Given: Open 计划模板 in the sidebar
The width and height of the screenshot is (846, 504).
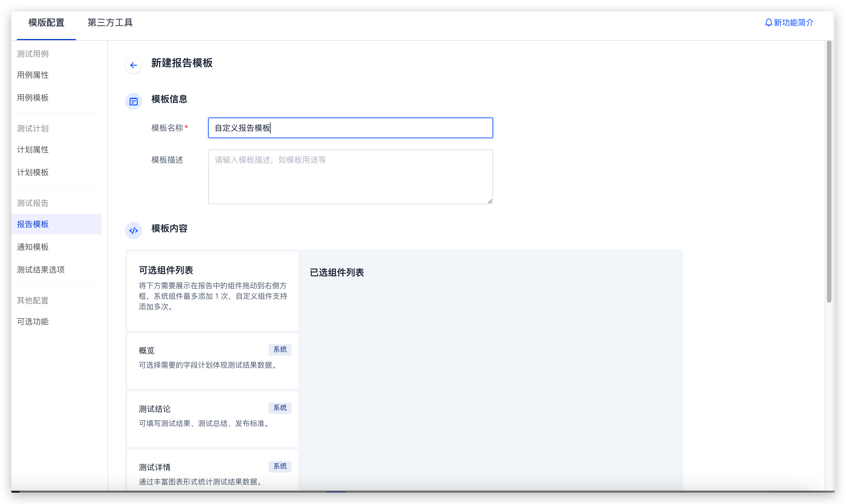Looking at the screenshot, I should 33,173.
